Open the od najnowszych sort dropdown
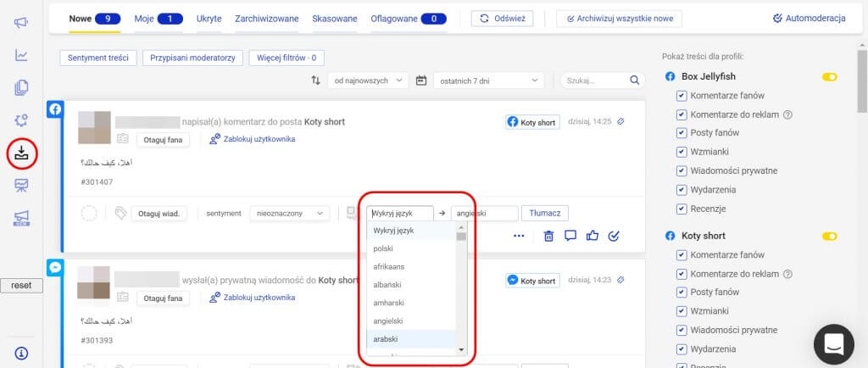The width and height of the screenshot is (868, 368). pos(368,81)
